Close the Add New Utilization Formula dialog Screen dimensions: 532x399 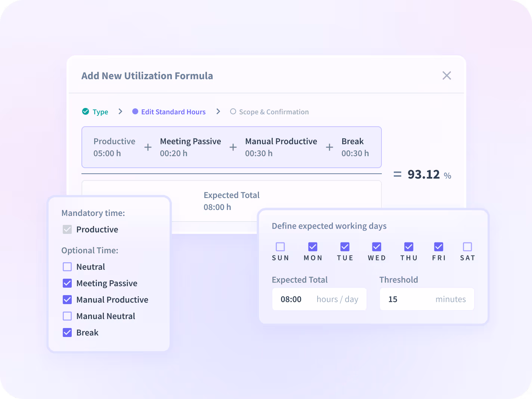pyautogui.click(x=446, y=75)
